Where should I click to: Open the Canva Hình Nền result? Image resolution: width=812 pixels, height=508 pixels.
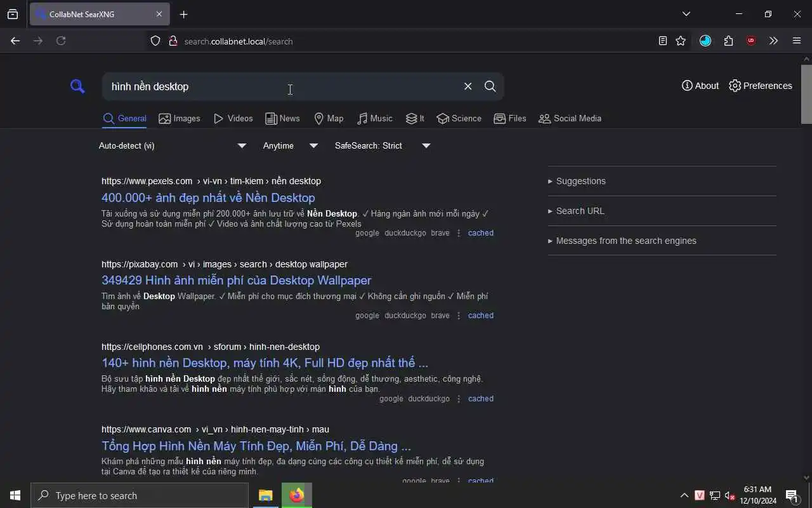[x=256, y=446]
